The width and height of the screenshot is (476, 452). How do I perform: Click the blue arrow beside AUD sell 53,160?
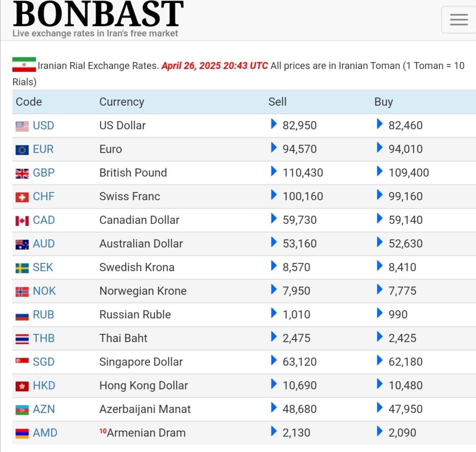[274, 242]
